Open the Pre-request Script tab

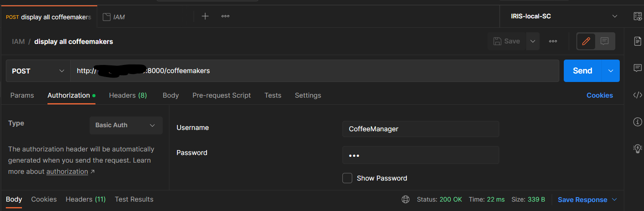pos(221,95)
